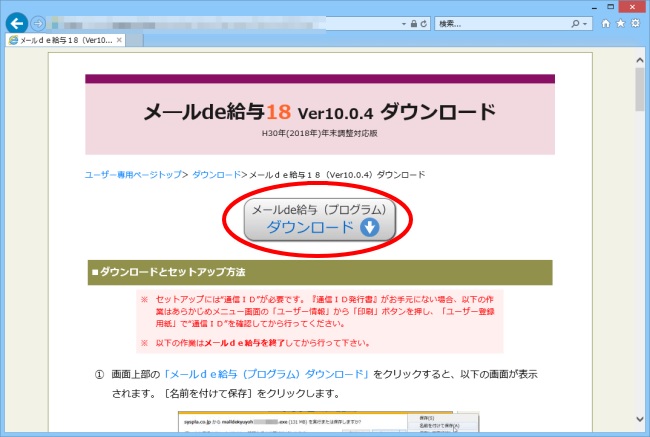
Task: Select the メールde給与18 browser tab
Action: pos(65,40)
